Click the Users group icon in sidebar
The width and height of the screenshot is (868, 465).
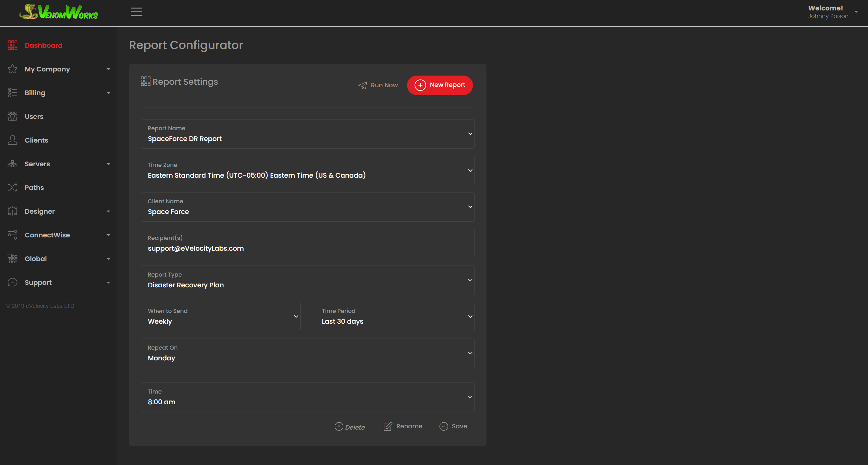tap(12, 116)
